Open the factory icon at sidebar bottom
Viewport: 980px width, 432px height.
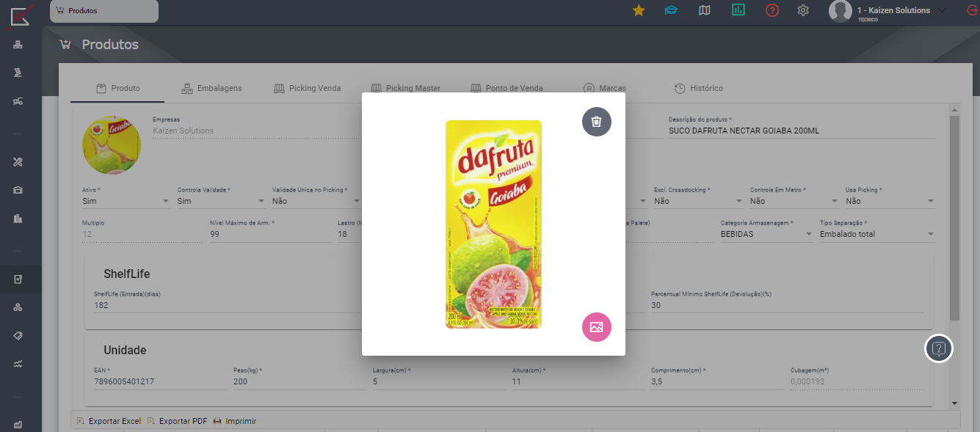pyautogui.click(x=18, y=425)
